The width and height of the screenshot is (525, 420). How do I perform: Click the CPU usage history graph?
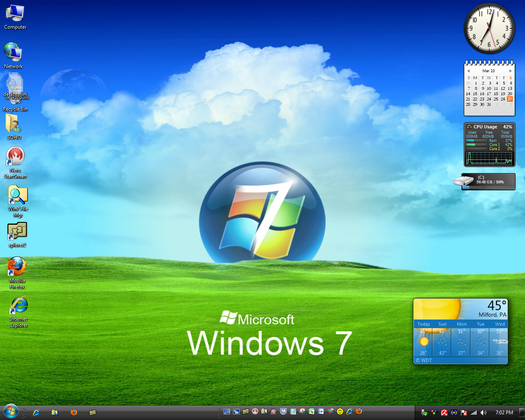point(489,158)
